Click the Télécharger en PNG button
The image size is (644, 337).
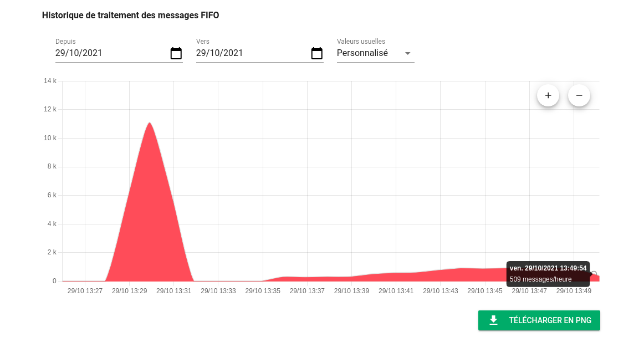click(539, 320)
